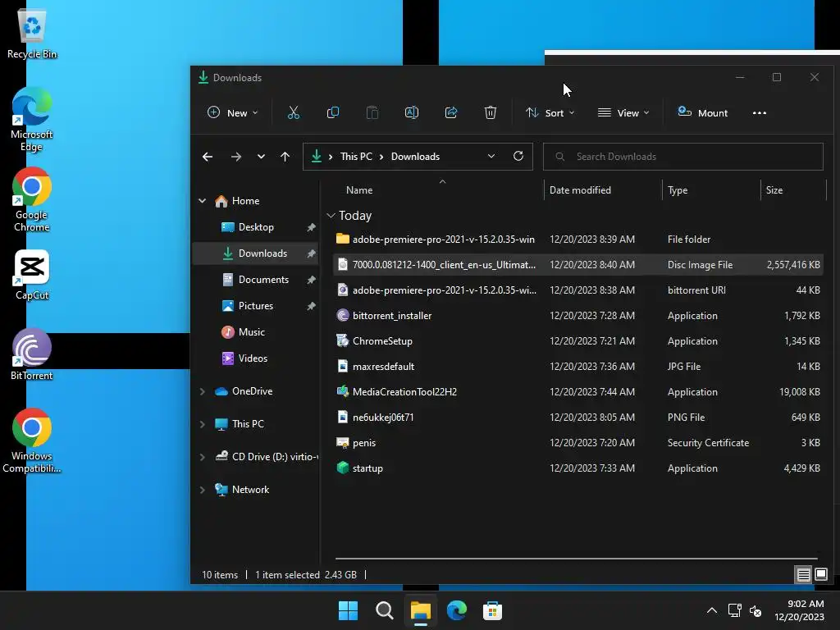Select ChromeSetup application file
The image size is (840, 630).
pyautogui.click(x=577, y=341)
